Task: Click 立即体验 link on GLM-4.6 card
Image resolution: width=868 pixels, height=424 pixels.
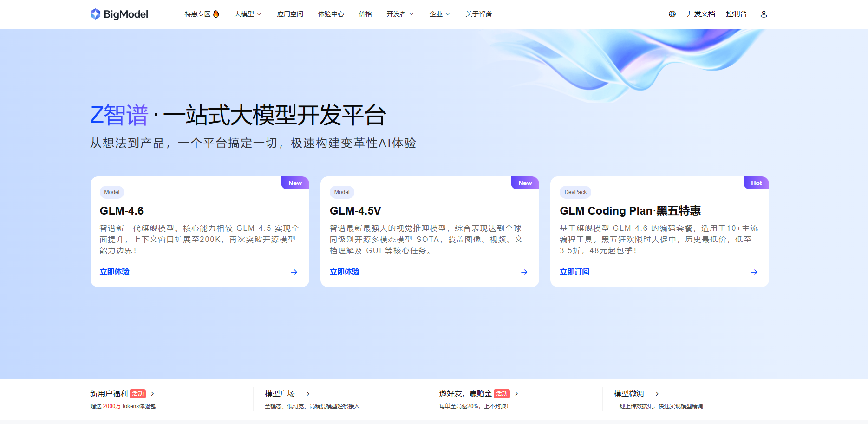Action: coord(115,272)
